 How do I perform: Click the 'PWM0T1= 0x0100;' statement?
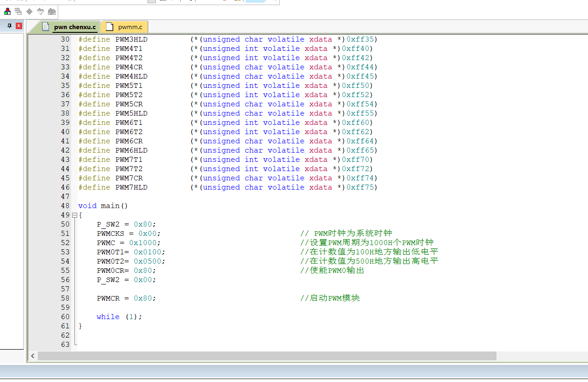[131, 252]
